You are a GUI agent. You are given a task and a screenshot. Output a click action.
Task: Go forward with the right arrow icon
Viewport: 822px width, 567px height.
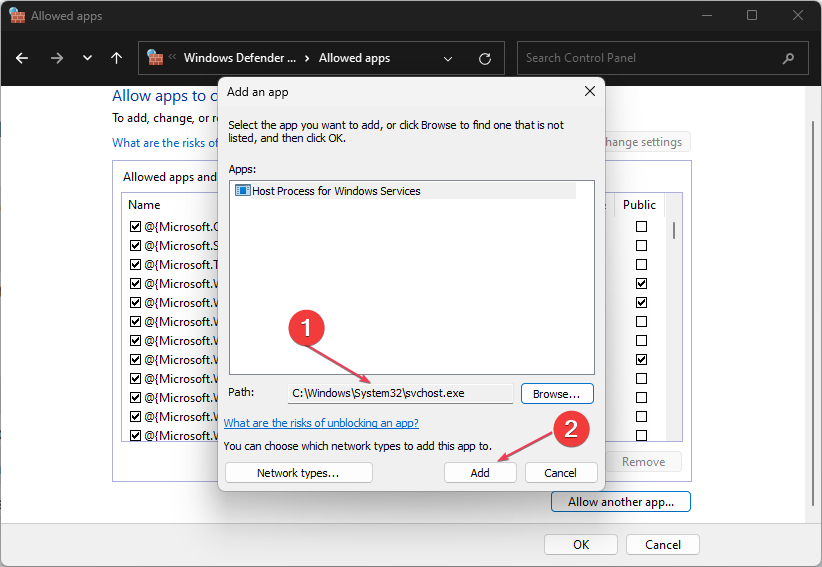(x=57, y=58)
